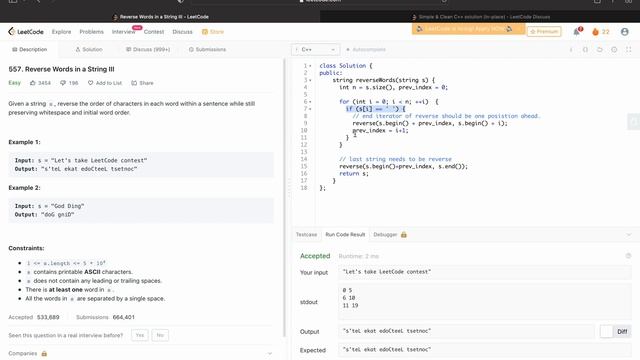Click the Store bag icon
This screenshot has height=360, width=640.
point(205,31)
